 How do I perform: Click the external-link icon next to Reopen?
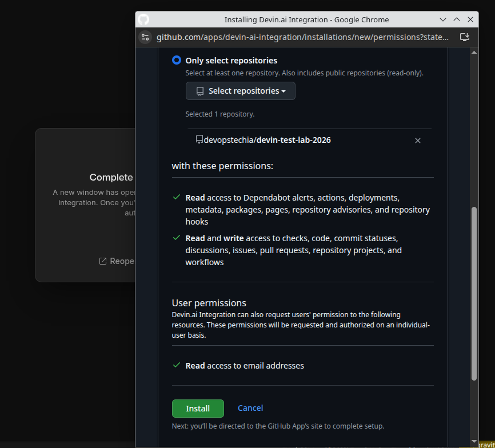click(x=103, y=261)
